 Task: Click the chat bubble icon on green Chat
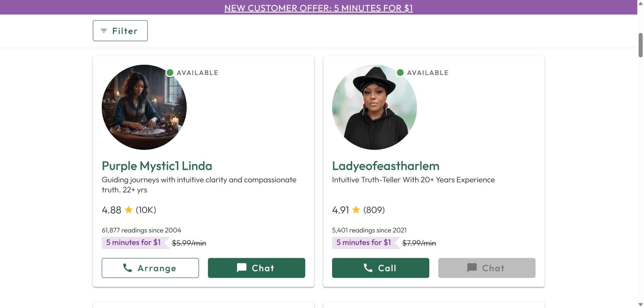(x=241, y=268)
